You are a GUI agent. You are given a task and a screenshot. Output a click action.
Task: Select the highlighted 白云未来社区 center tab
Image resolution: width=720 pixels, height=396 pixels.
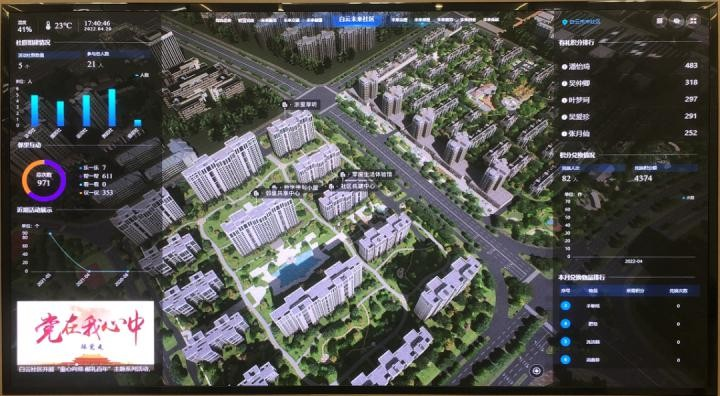click(x=356, y=19)
